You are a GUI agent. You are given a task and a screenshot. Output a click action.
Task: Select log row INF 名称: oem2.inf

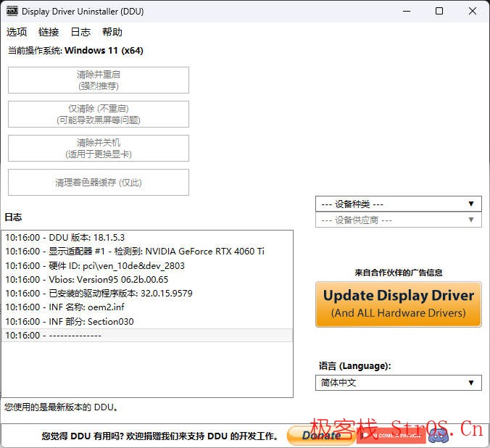(147, 307)
